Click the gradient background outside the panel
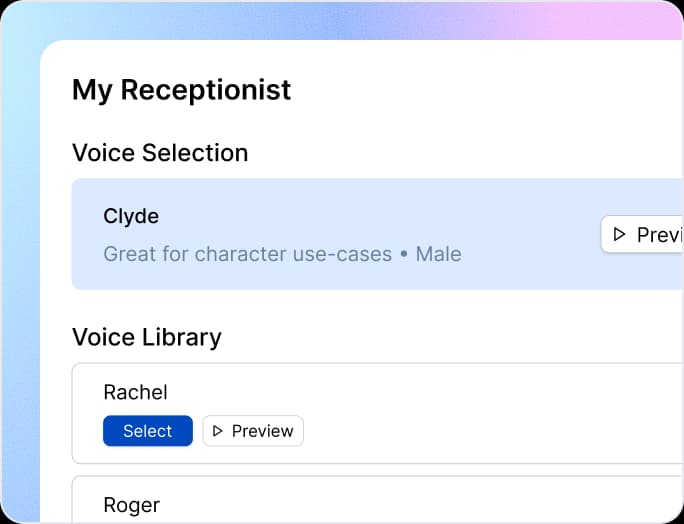 tap(20, 300)
